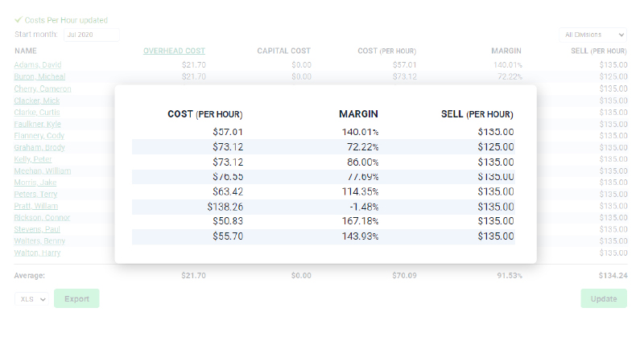Screen dimensions: 644x349
Task: Click background MARGIN column header
Action: [x=506, y=51]
